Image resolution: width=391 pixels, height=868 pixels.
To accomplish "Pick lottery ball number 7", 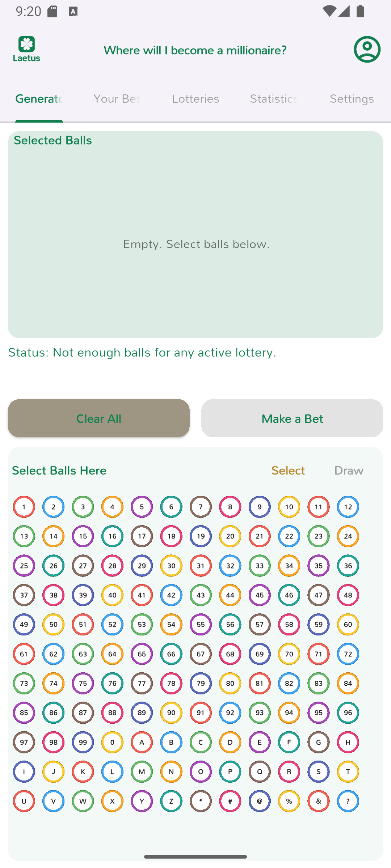I will tap(201, 507).
